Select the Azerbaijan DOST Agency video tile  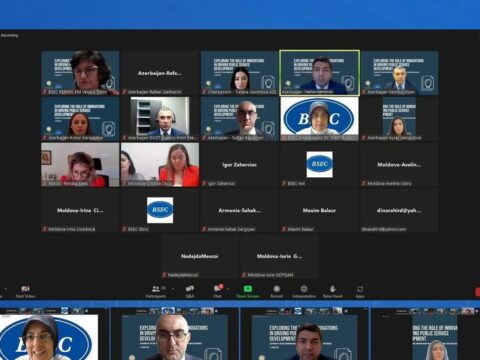click(x=160, y=119)
